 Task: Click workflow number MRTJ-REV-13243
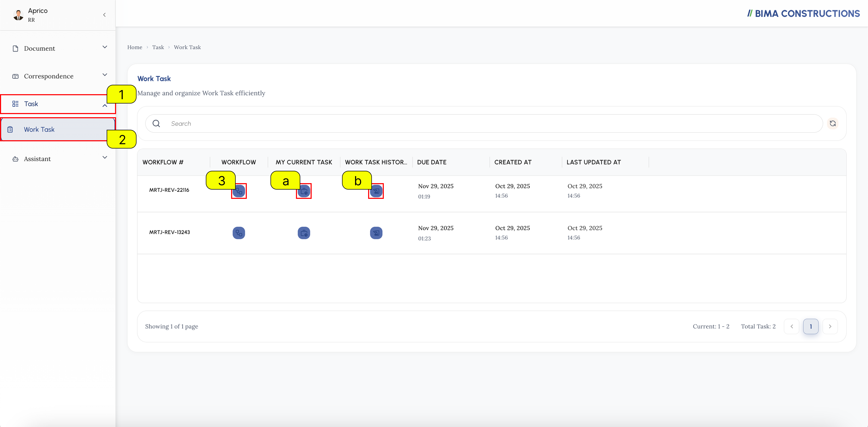[169, 232]
